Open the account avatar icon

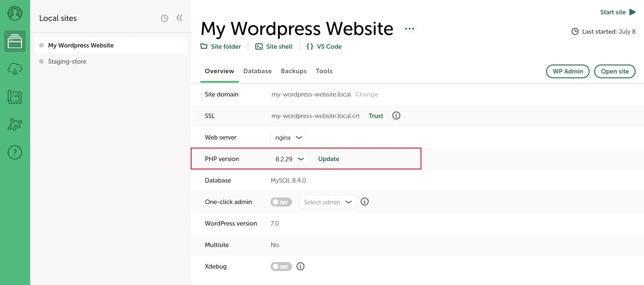point(15,13)
